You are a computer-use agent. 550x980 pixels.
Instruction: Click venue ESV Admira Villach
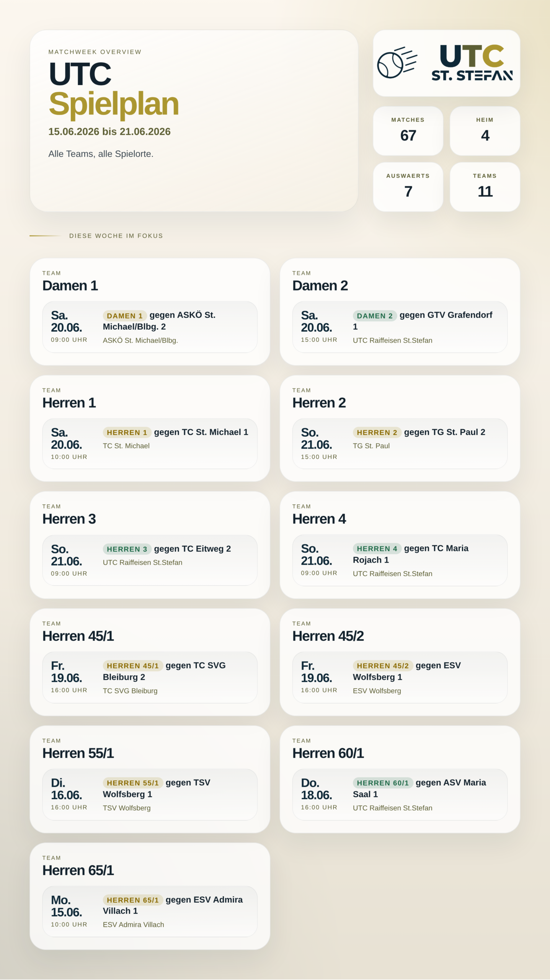coord(134,925)
